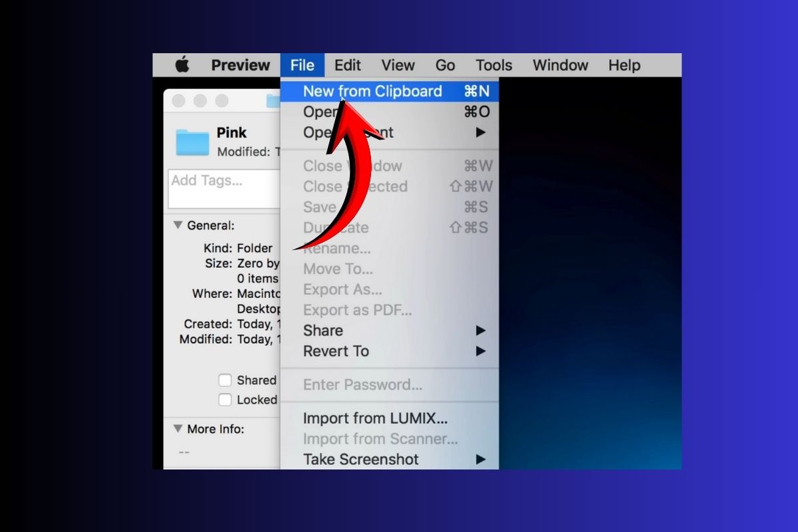
Task: Open the Edit menu
Action: click(x=348, y=65)
